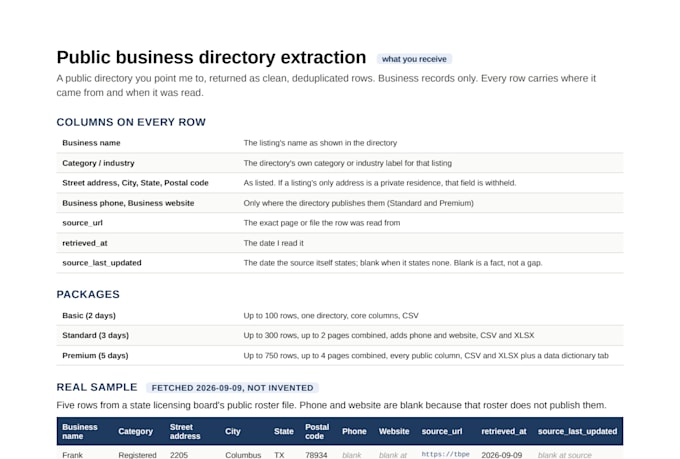Select the 'Premium (5 days)' package

pos(95,355)
